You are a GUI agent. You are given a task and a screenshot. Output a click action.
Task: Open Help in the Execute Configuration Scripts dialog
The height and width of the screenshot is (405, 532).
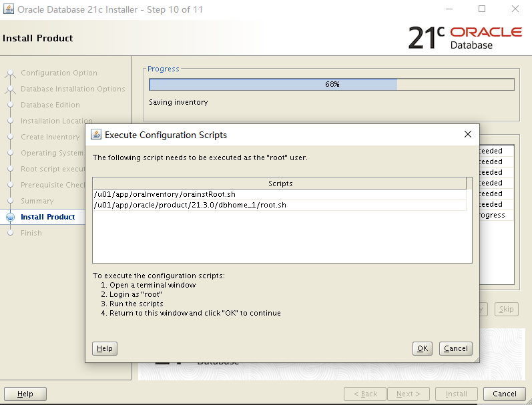tap(105, 348)
